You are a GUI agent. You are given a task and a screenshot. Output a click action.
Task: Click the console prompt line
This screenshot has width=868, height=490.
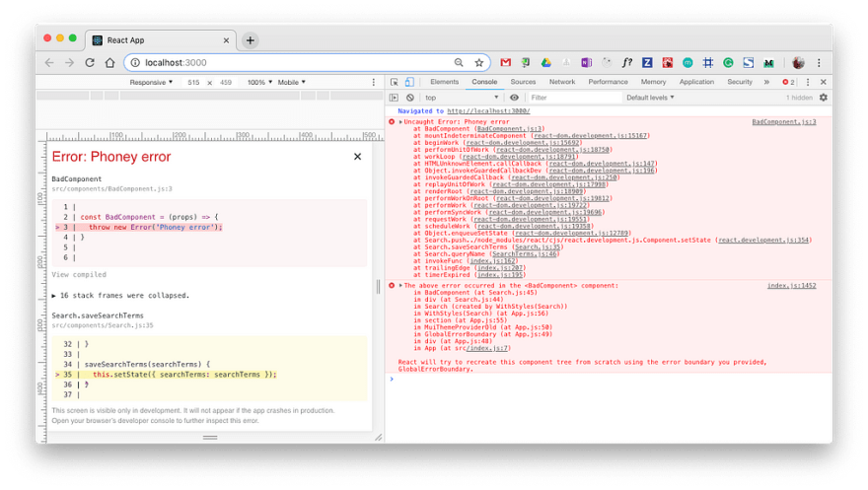point(609,379)
